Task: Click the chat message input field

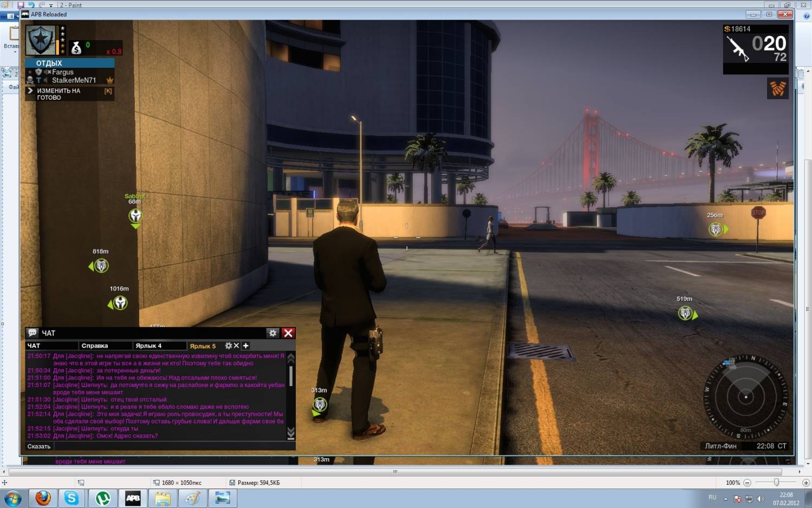Action: pyautogui.click(x=174, y=446)
